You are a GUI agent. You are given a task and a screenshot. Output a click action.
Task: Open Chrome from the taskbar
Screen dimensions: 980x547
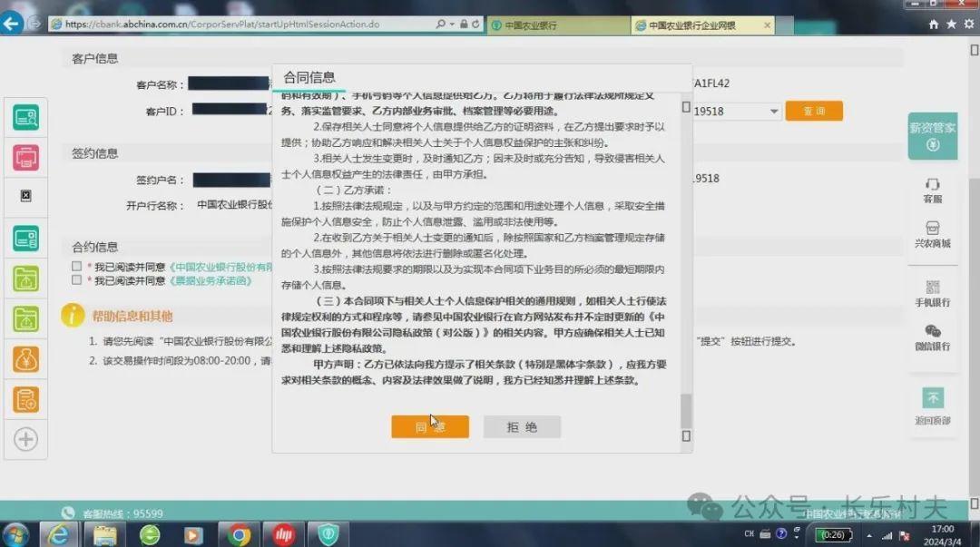tap(238, 534)
